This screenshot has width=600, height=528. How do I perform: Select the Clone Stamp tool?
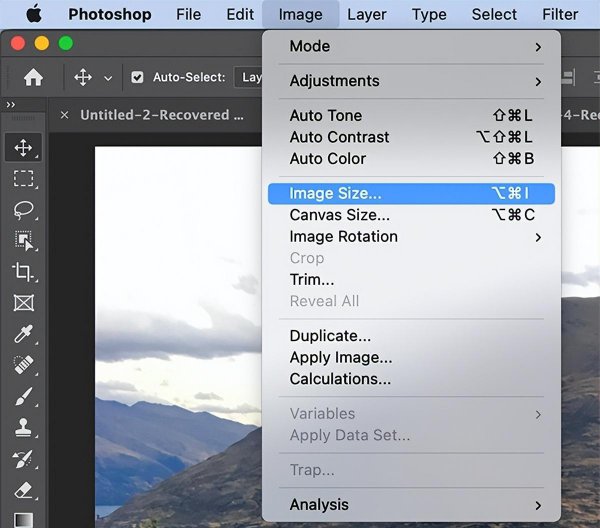point(24,427)
